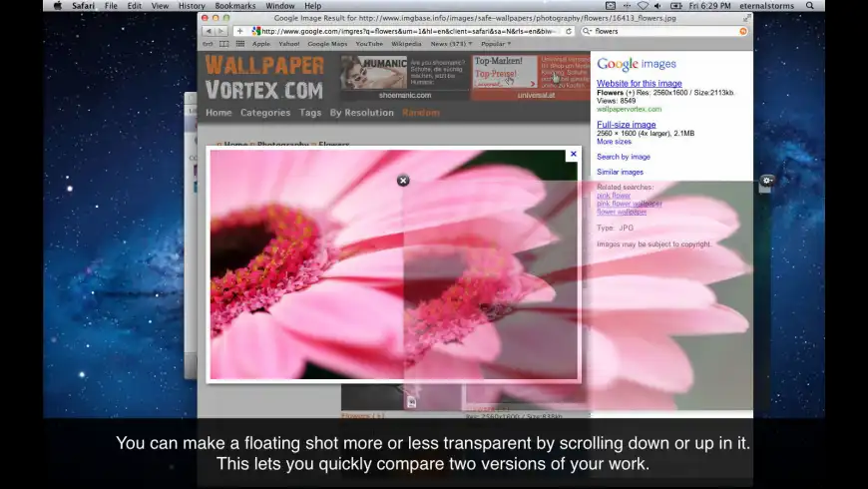The image size is (868, 489).
Task: Open the Help menu
Action: (312, 6)
